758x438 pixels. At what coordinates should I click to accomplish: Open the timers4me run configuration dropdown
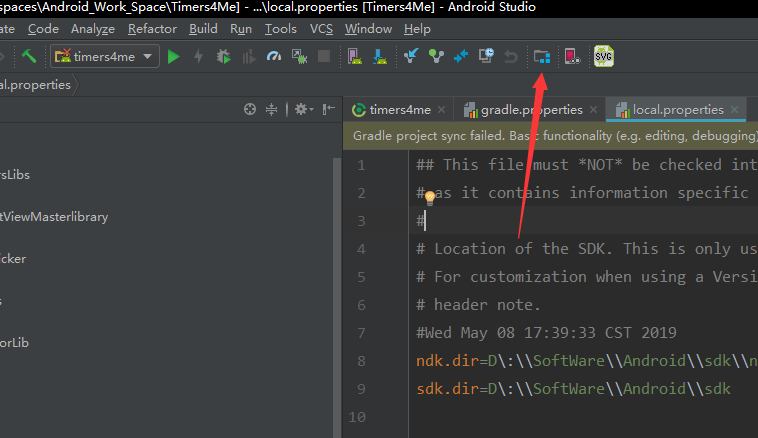tap(104, 57)
